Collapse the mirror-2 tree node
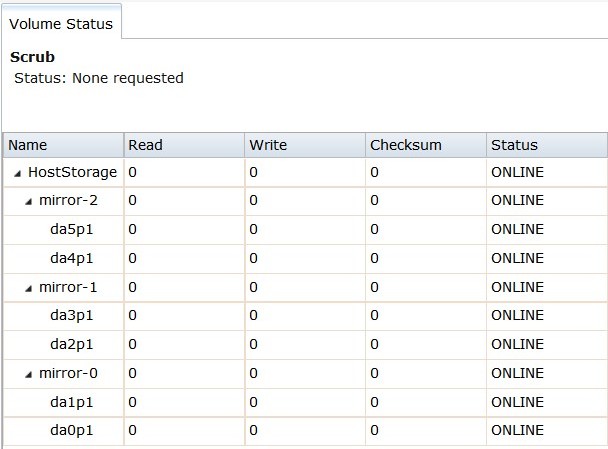Screen dimensions: 608x449 28,202
